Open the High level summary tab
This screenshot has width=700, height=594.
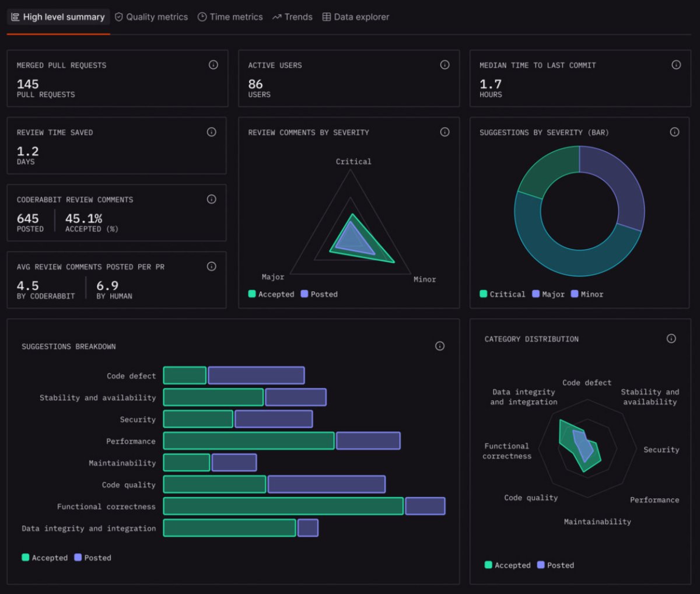coord(58,17)
